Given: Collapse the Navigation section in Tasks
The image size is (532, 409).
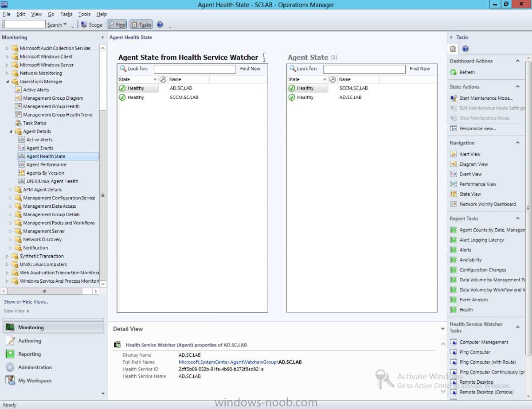Looking at the screenshot, I should [517, 143].
